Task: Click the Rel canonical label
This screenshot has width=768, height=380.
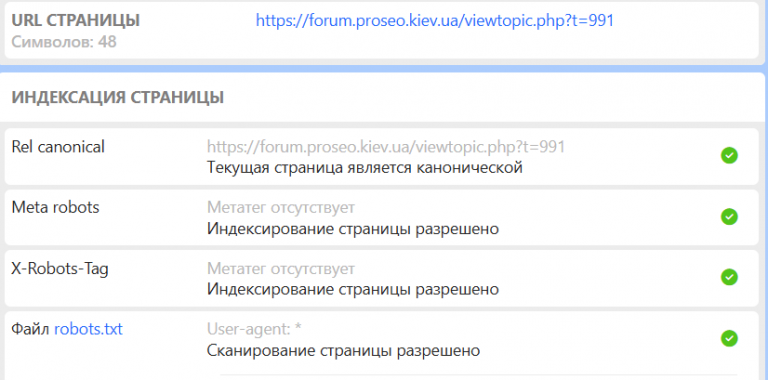Action: (x=58, y=146)
